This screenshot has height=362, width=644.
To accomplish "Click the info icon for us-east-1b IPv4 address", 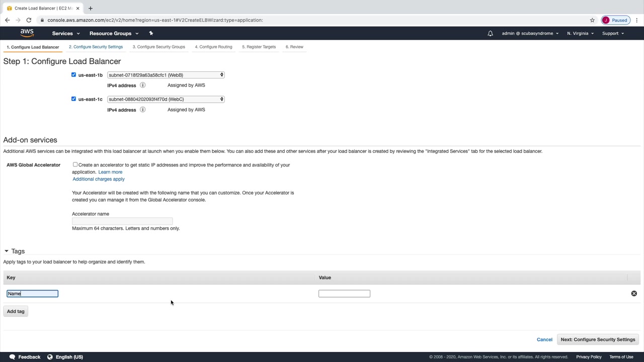I will pyautogui.click(x=142, y=85).
